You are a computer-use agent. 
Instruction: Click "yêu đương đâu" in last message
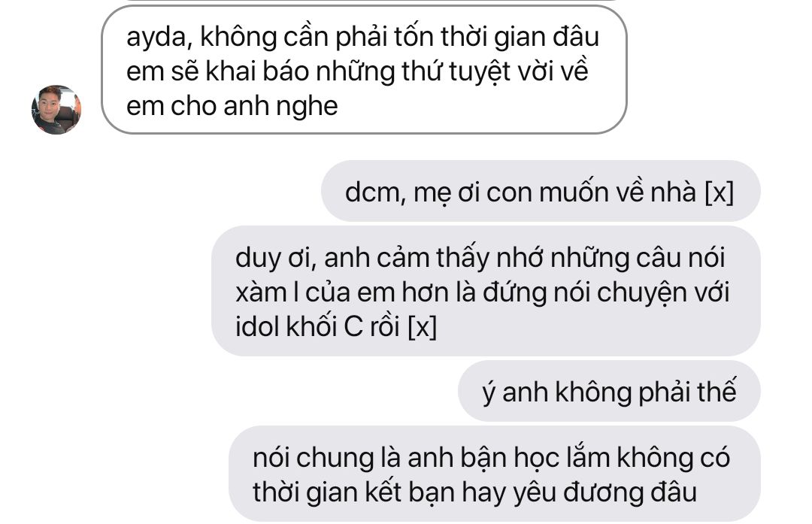pyautogui.click(x=605, y=492)
